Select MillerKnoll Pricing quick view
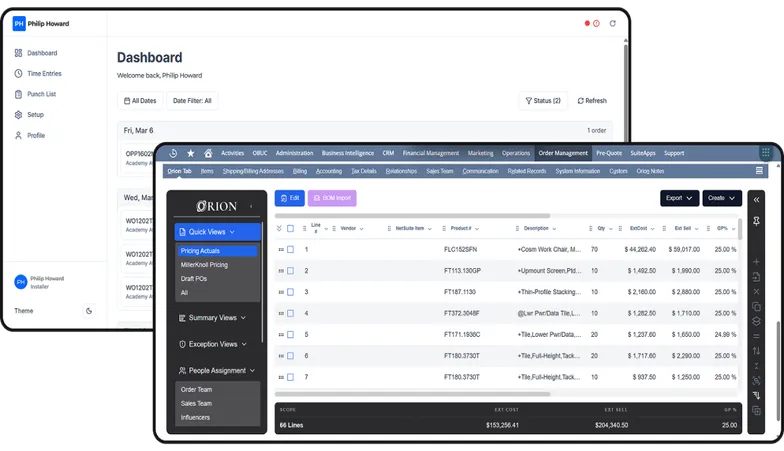This screenshot has height=451, width=784. point(204,265)
